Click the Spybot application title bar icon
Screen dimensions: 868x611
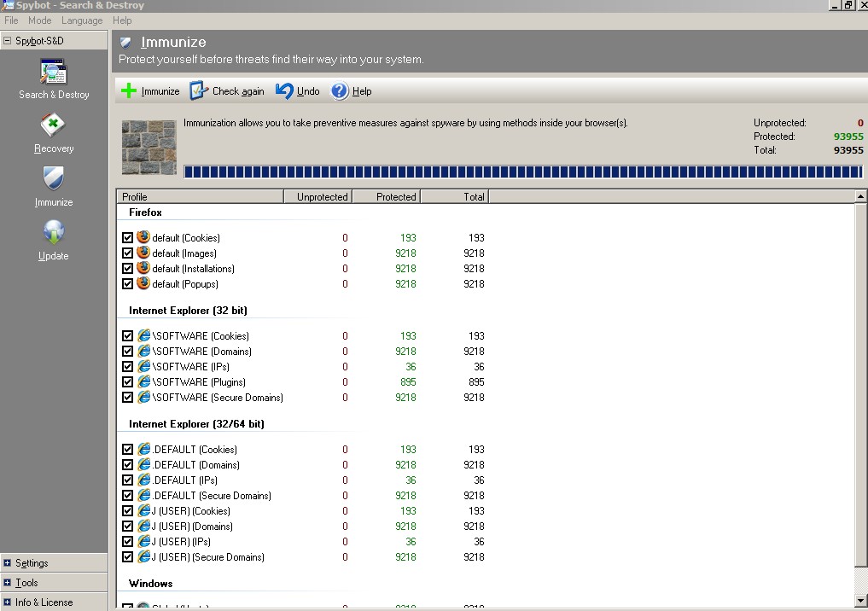(7, 5)
